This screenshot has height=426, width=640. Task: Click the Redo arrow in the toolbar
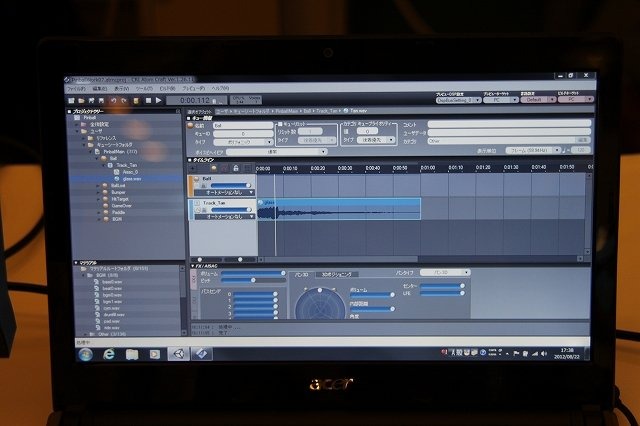[124, 100]
